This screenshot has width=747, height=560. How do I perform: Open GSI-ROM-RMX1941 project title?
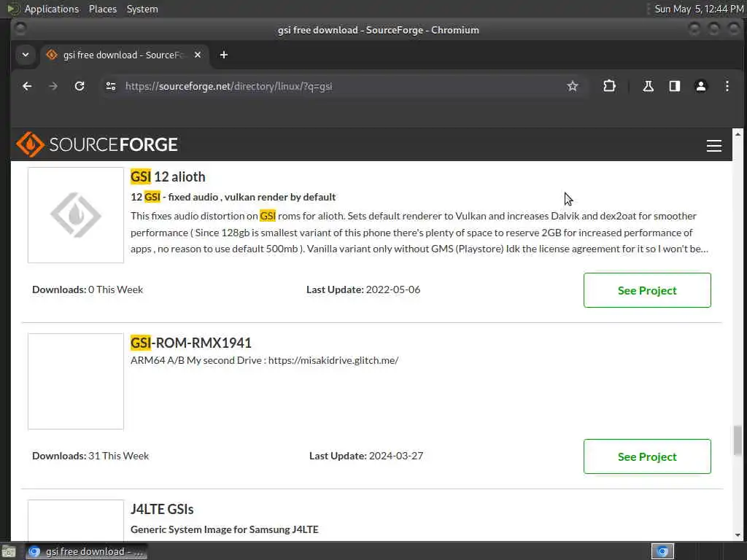[x=190, y=343]
